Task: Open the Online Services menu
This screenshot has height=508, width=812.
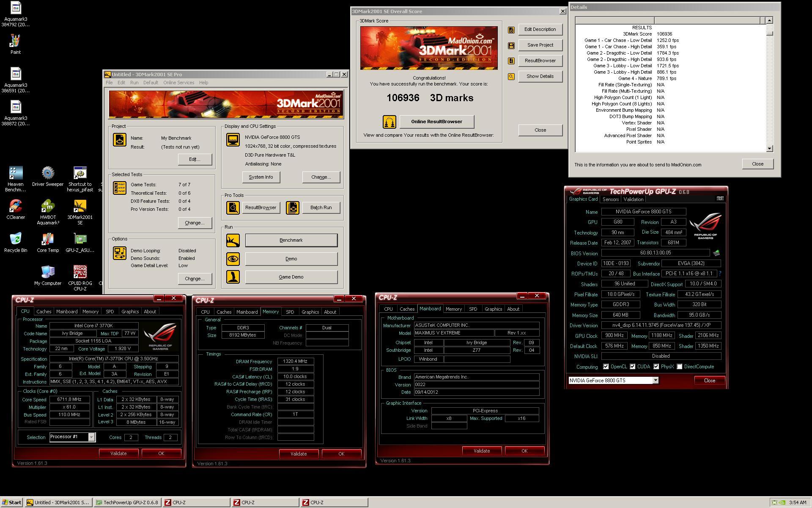Action: (x=179, y=83)
